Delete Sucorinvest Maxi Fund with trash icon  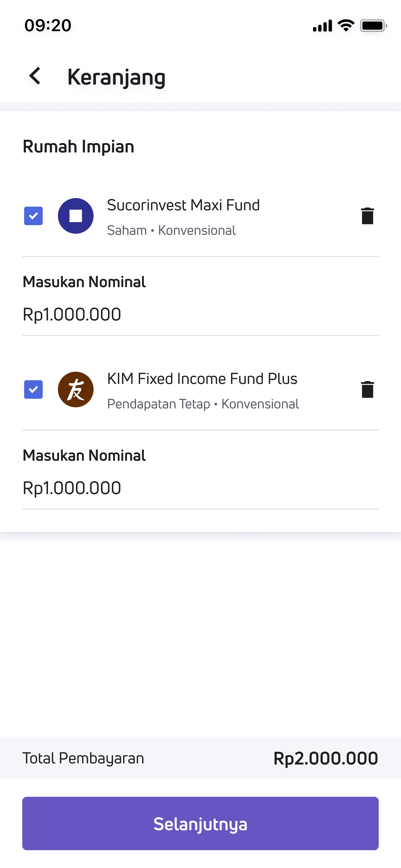367,216
